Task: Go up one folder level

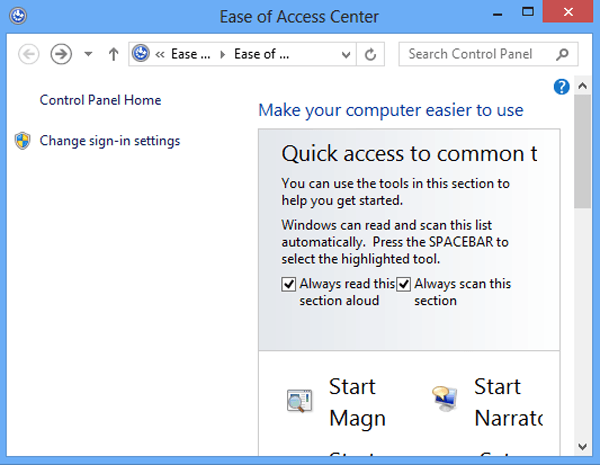Action: 113,54
